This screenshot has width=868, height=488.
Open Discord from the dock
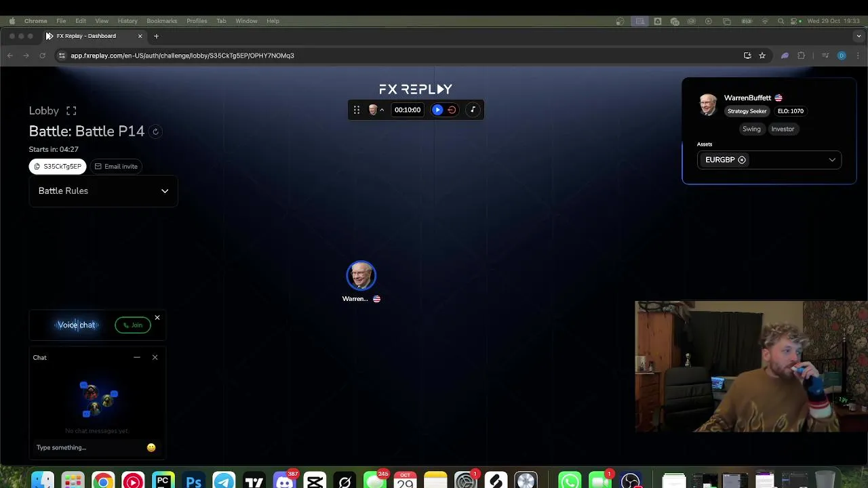pos(285,481)
